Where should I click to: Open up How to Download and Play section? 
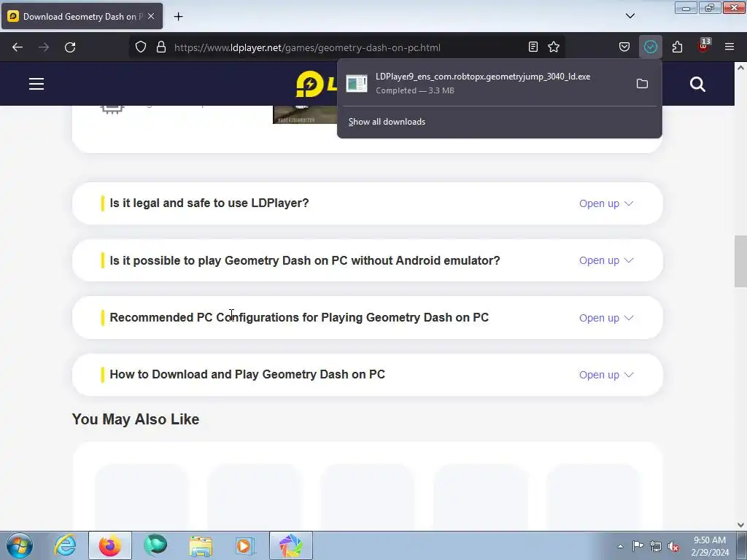click(606, 375)
